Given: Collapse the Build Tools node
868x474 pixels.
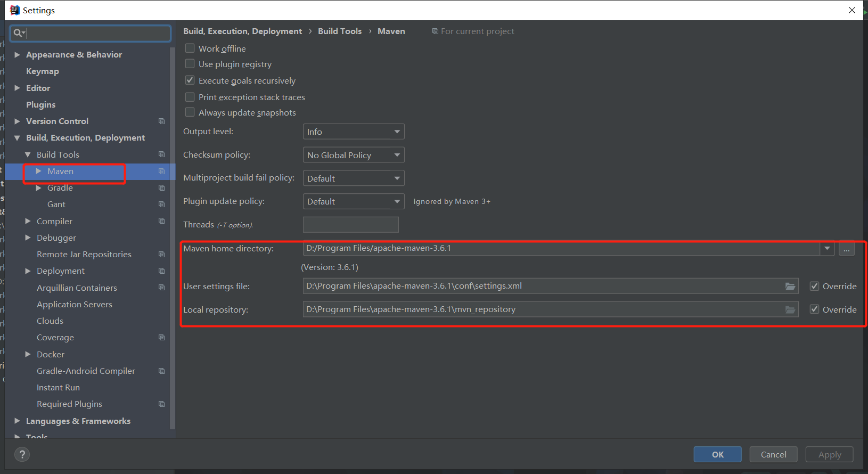Looking at the screenshot, I should [x=28, y=154].
